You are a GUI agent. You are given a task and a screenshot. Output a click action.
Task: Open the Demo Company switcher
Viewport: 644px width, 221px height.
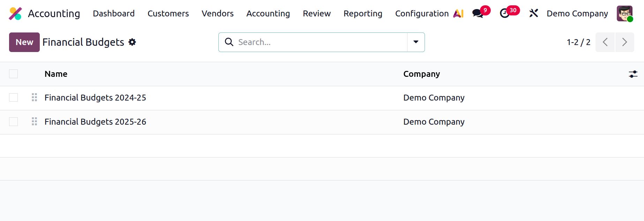[577, 14]
